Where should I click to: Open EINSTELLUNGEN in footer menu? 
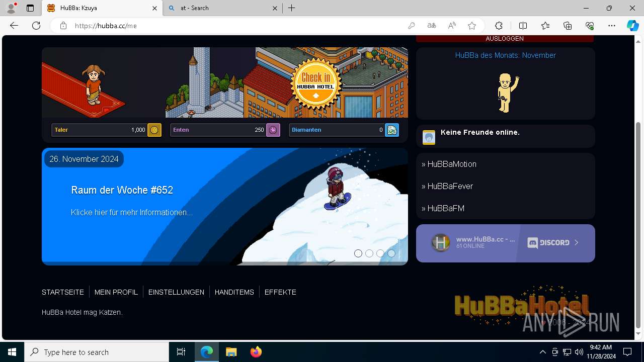176,292
